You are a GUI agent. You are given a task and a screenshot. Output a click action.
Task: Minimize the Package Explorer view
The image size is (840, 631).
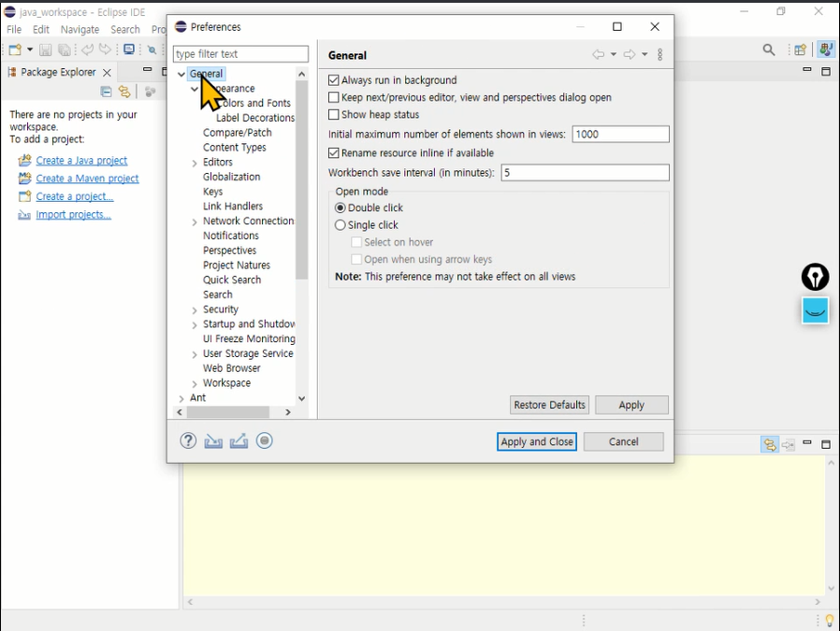147,69
